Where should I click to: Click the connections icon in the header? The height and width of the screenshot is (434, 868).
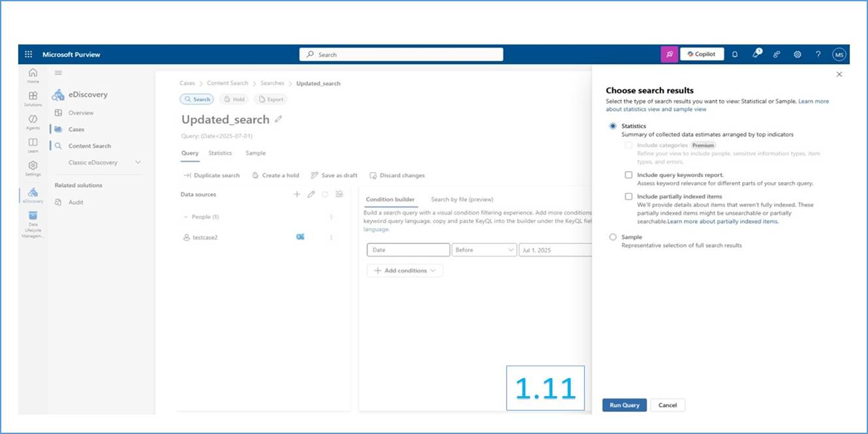777,55
